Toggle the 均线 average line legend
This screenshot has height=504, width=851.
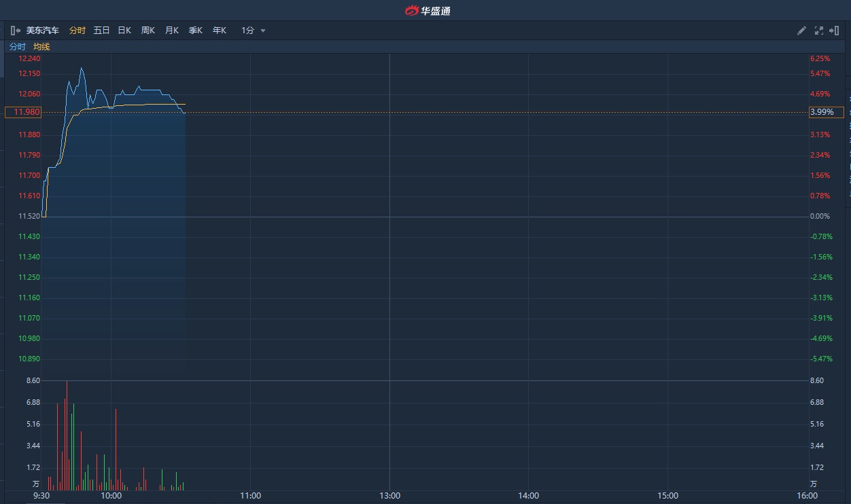click(x=41, y=47)
